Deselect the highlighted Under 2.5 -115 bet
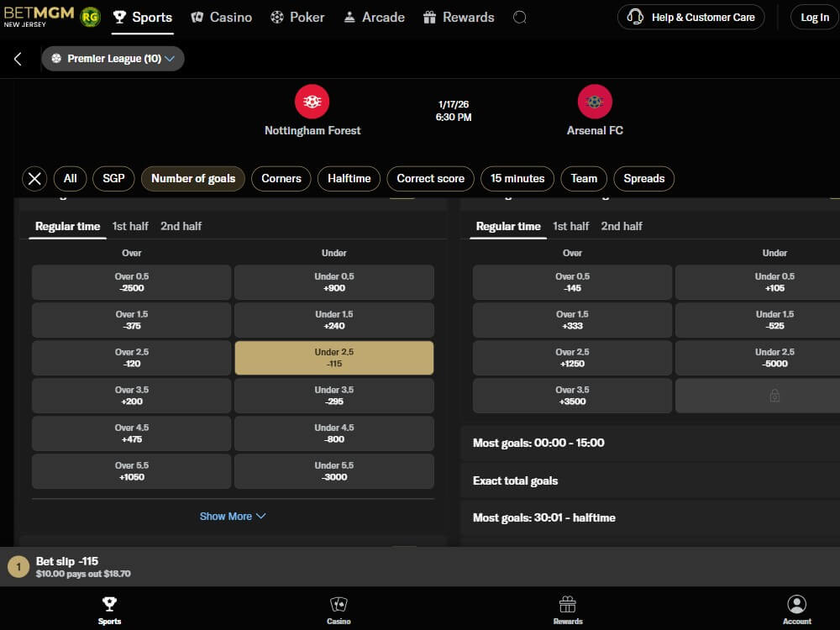Image resolution: width=840 pixels, height=630 pixels. click(x=333, y=357)
